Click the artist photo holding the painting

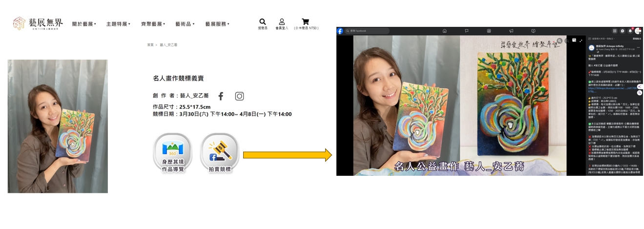click(58, 126)
